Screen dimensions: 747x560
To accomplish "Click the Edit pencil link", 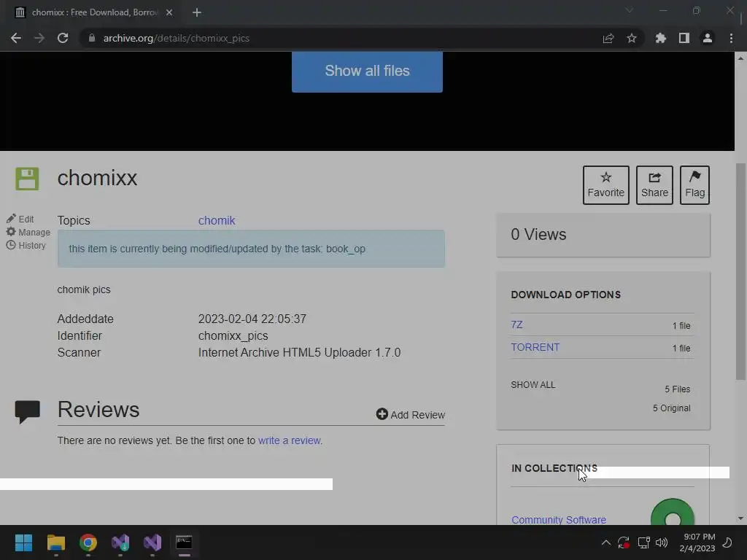I will [20, 219].
